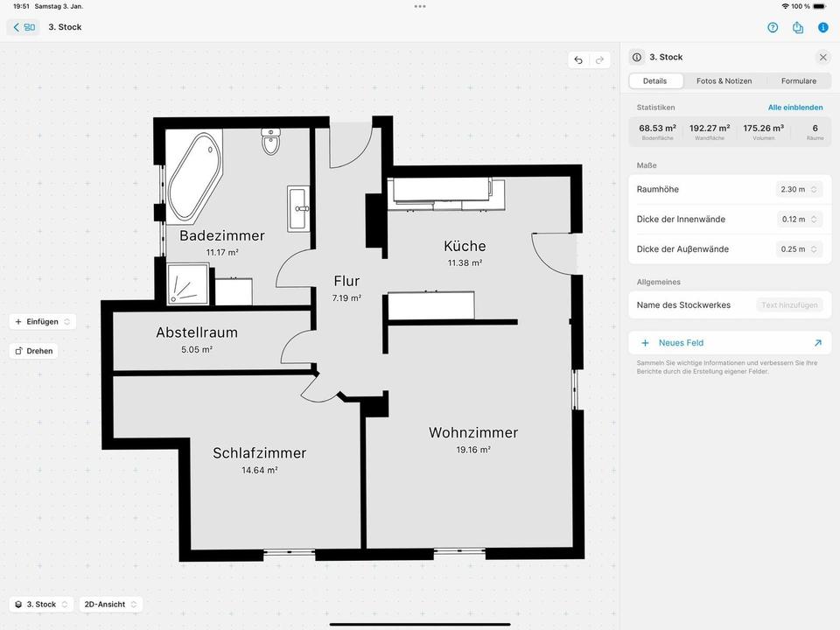Toggle the blue info inspector icon
840x630 pixels.
tap(823, 27)
